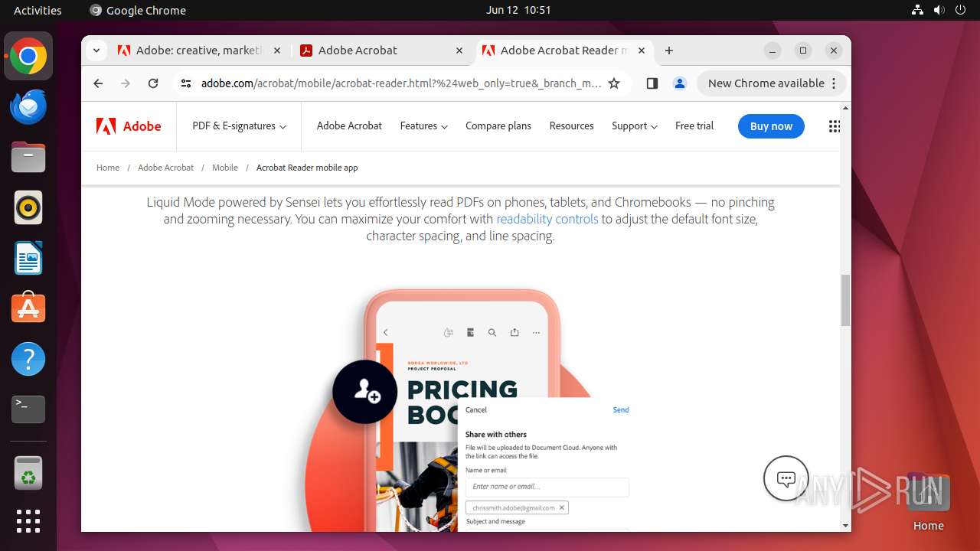Open the Adobe Acrobat nav link
The width and height of the screenshot is (980, 551).
point(349,126)
